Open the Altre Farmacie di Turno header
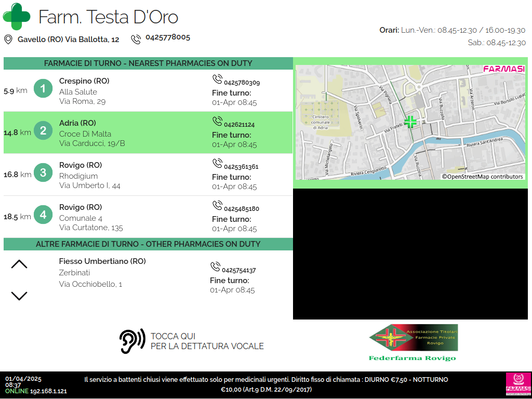The width and height of the screenshot is (532, 399). click(148, 244)
